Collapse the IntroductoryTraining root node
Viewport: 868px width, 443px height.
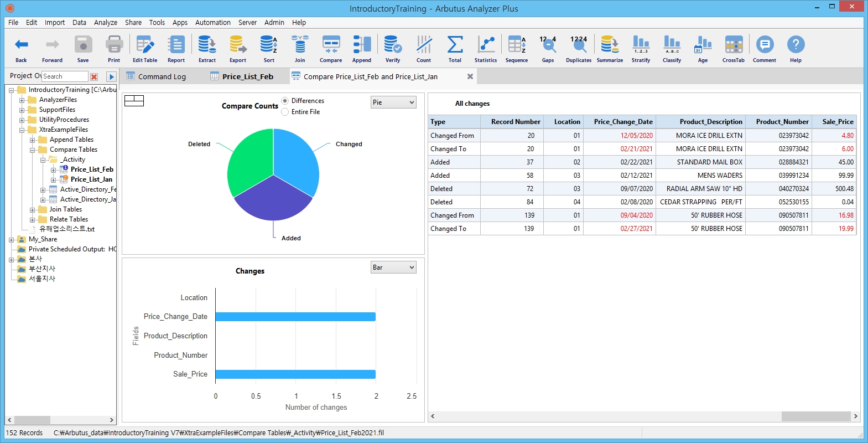point(12,90)
